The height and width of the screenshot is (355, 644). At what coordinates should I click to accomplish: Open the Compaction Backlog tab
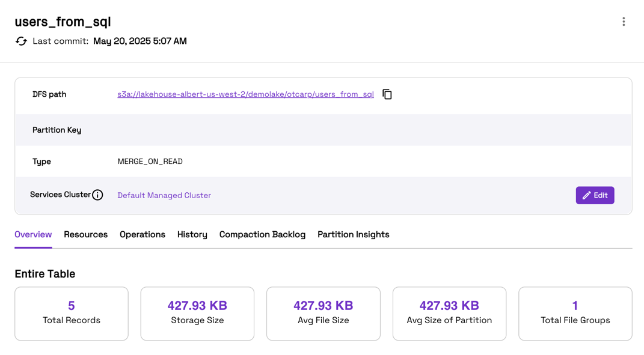tap(262, 234)
